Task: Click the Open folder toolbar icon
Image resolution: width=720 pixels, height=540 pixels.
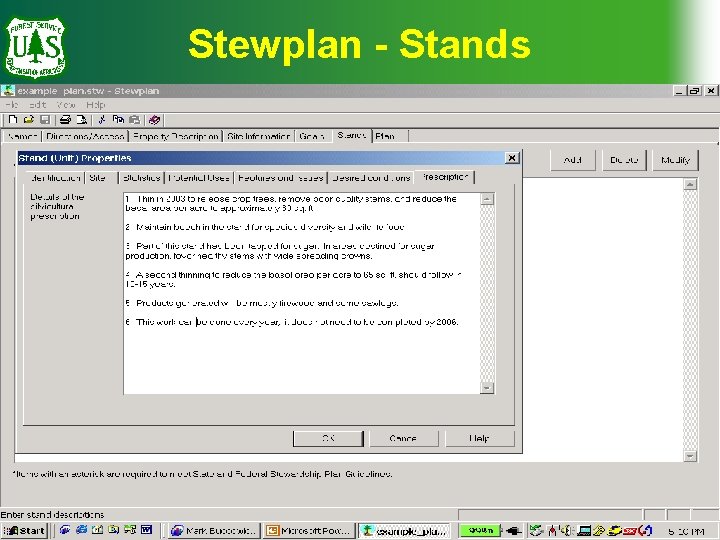Action: point(28,120)
